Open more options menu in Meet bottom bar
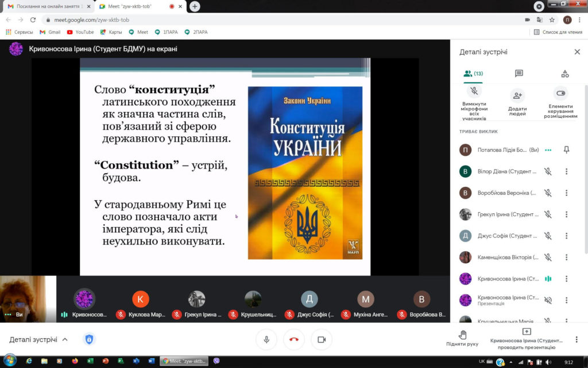This screenshot has height=368, width=588. [x=577, y=339]
